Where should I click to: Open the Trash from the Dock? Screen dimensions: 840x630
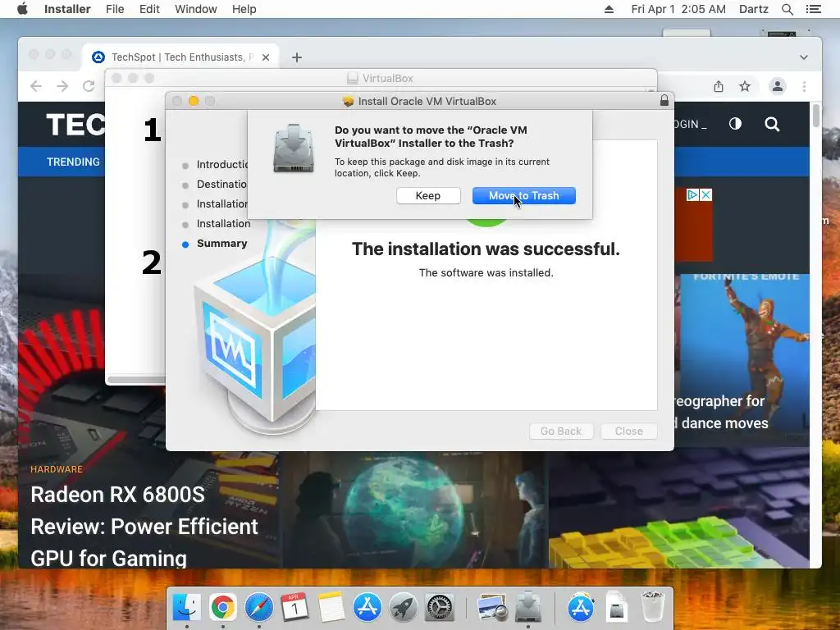click(653, 608)
